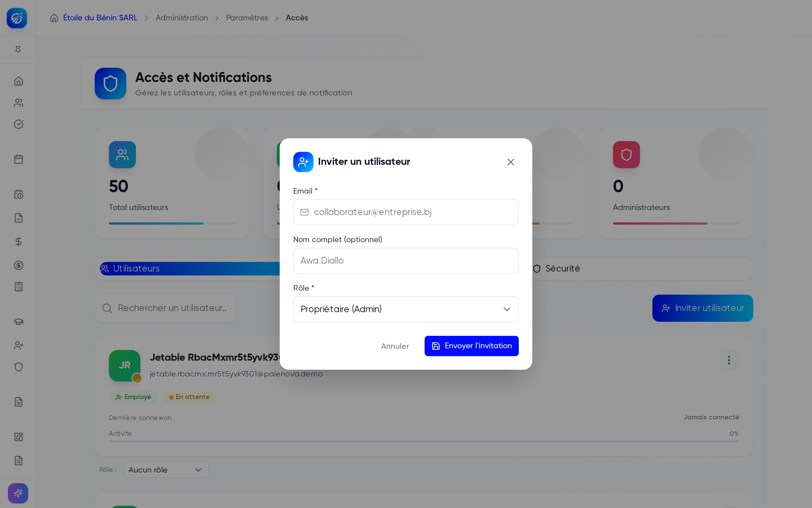812x508 pixels.
Task: Open the three-dot menu on Jetable user
Action: [729, 360]
